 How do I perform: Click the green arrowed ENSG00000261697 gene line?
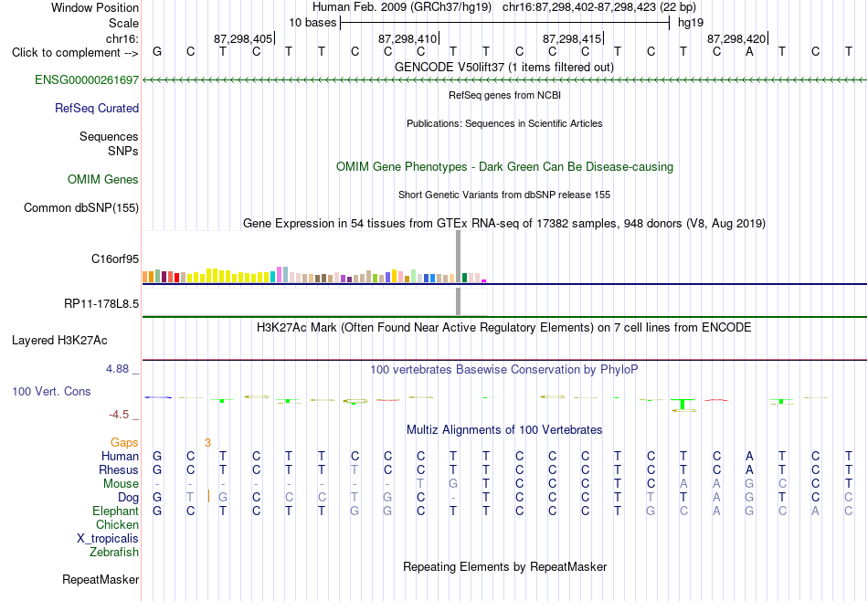(504, 80)
